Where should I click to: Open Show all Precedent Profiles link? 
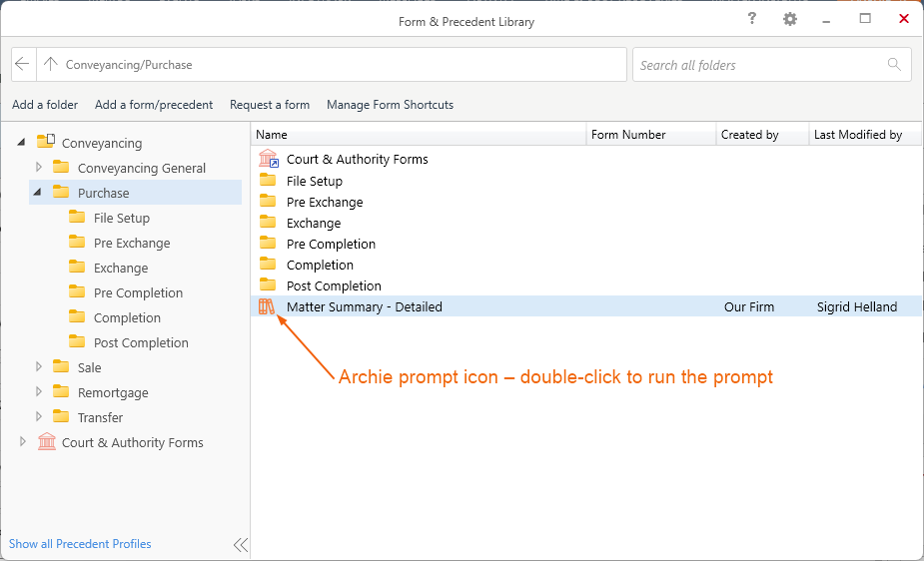pyautogui.click(x=80, y=544)
